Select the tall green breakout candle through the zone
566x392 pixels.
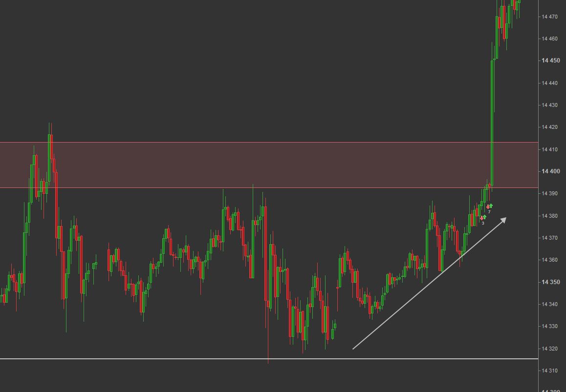(492, 123)
